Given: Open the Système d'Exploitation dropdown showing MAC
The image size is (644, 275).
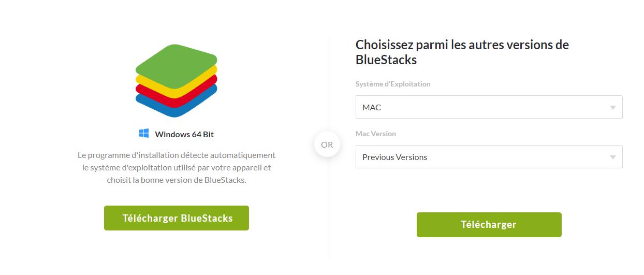Looking at the screenshot, I should coord(481,107).
